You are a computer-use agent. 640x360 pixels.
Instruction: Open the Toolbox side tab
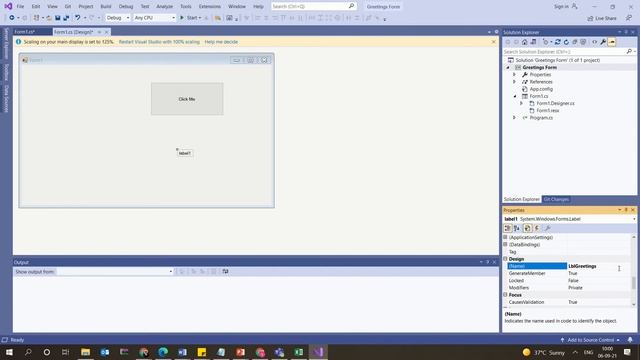[6, 72]
